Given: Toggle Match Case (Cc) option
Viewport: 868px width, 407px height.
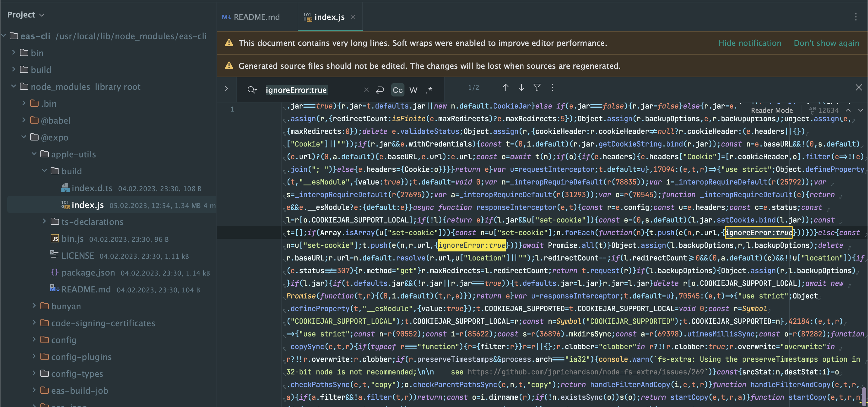Looking at the screenshot, I should pos(398,90).
